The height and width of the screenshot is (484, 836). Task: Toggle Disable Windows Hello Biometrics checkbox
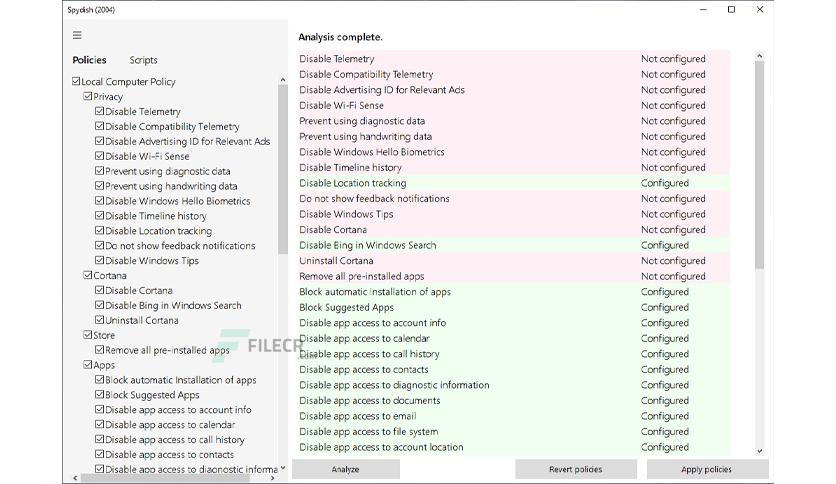(99, 200)
